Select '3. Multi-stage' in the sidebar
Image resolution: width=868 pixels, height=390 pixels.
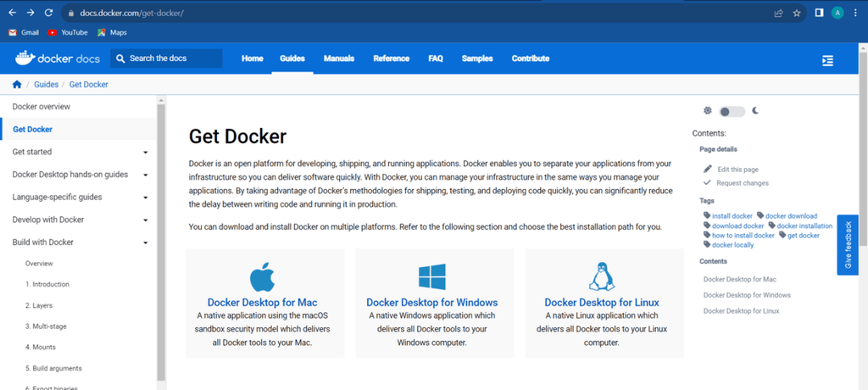click(46, 326)
